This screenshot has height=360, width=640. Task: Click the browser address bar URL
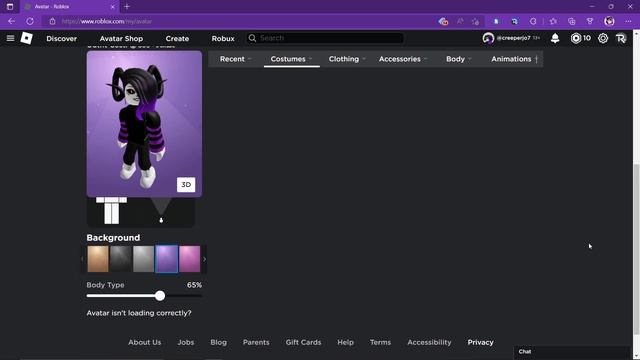click(107, 21)
